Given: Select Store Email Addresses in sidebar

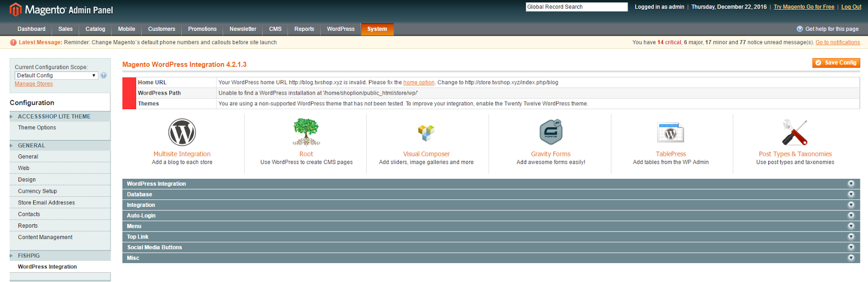Looking at the screenshot, I should tap(47, 203).
